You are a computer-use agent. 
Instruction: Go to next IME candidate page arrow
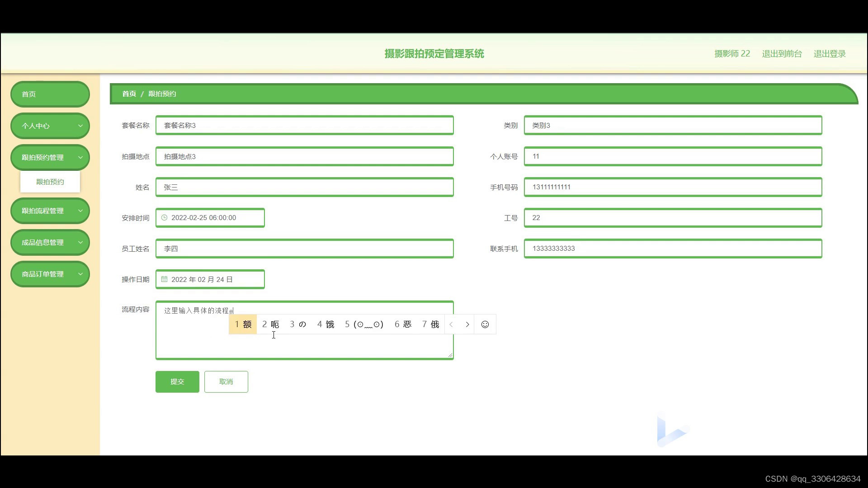click(467, 324)
